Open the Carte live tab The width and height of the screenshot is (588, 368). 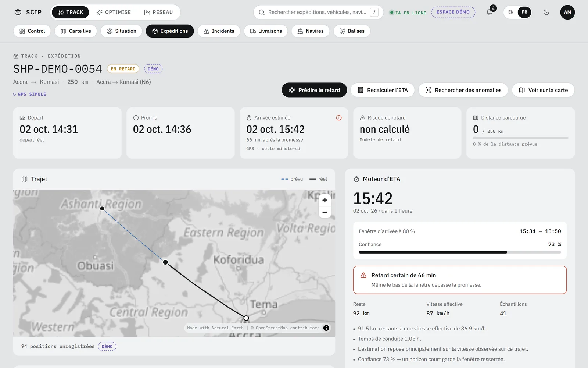pos(76,31)
